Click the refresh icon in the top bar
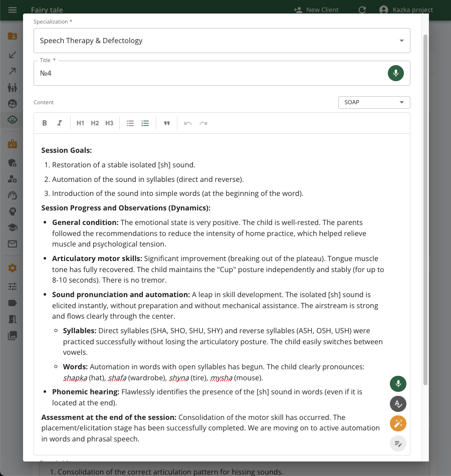This screenshot has height=476, width=451. point(362,10)
